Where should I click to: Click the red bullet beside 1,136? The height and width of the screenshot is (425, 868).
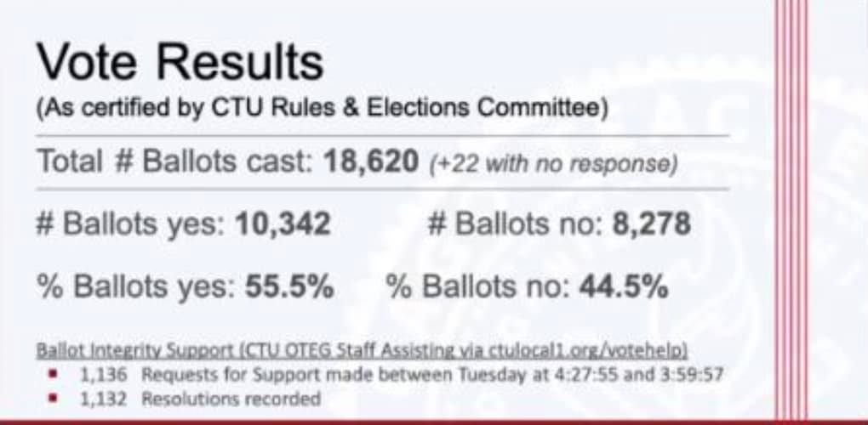[54, 374]
